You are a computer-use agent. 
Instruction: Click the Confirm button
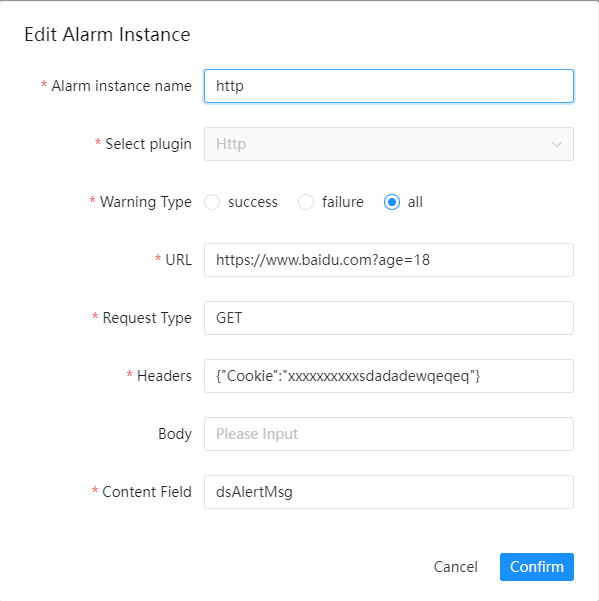[x=537, y=567]
